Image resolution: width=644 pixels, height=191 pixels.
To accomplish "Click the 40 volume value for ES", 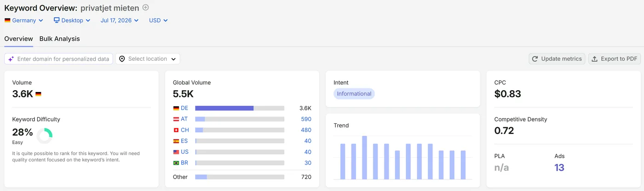I will pyautogui.click(x=308, y=141).
